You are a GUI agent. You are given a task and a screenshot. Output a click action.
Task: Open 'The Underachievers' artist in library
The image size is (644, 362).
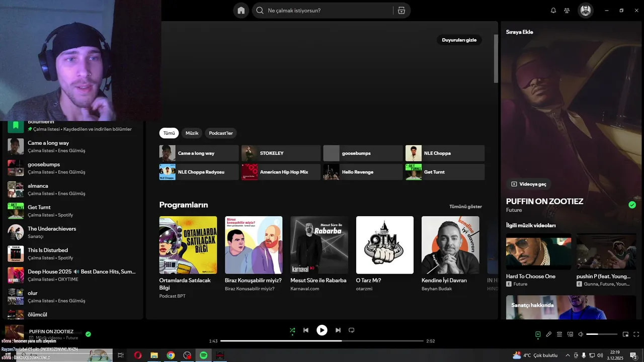tap(72, 232)
